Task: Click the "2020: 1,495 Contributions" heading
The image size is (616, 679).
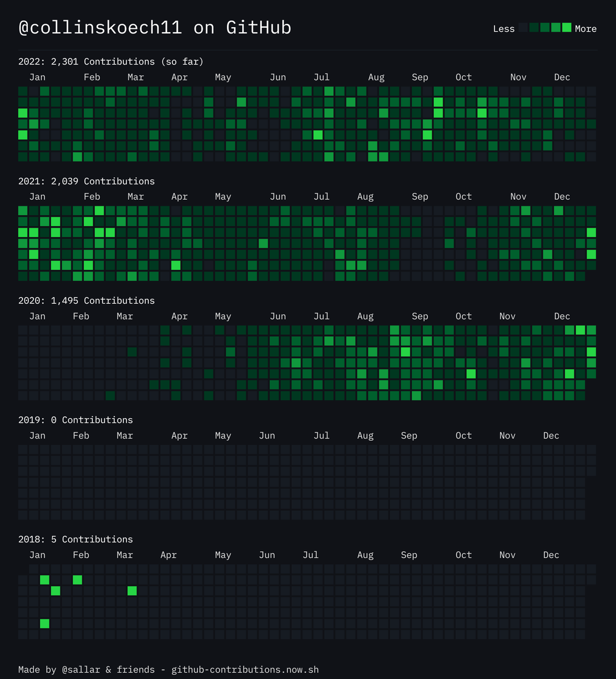Action: [87, 300]
